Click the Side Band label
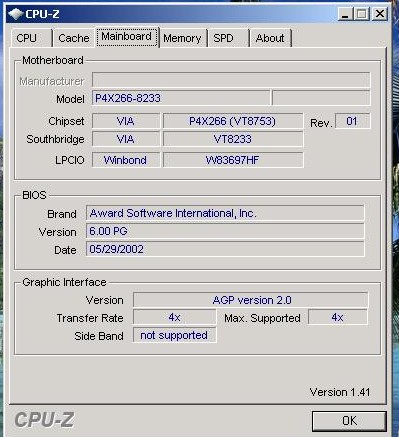Viewport: 399px width, 437px height. point(99,336)
